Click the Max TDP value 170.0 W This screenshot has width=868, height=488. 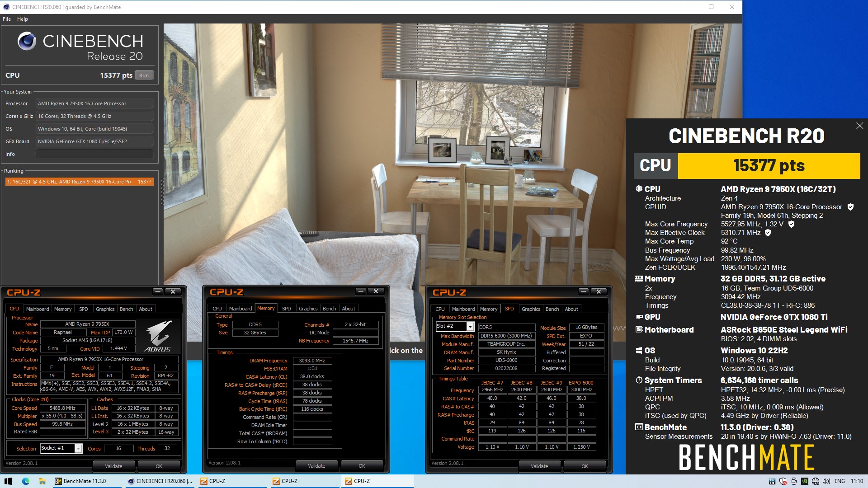pos(123,332)
